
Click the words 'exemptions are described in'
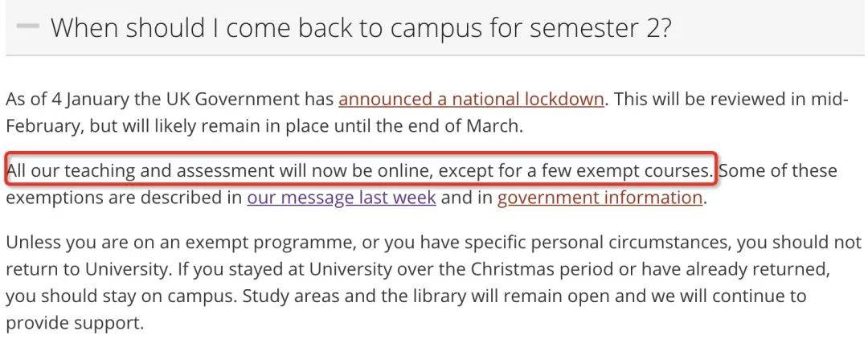(124, 198)
